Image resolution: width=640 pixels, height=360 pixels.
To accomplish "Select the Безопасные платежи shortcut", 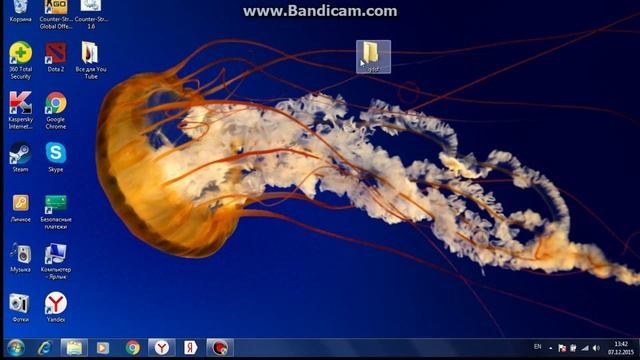I will 56,211.
